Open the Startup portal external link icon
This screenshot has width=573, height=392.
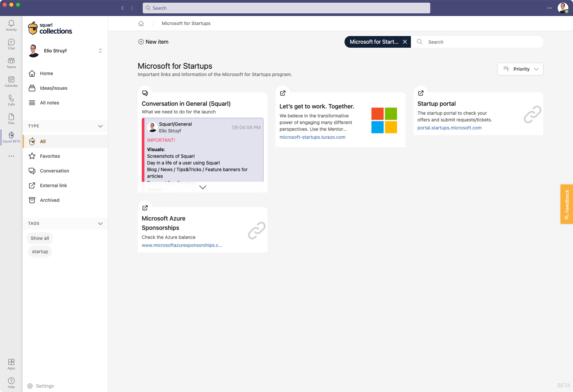click(x=421, y=93)
